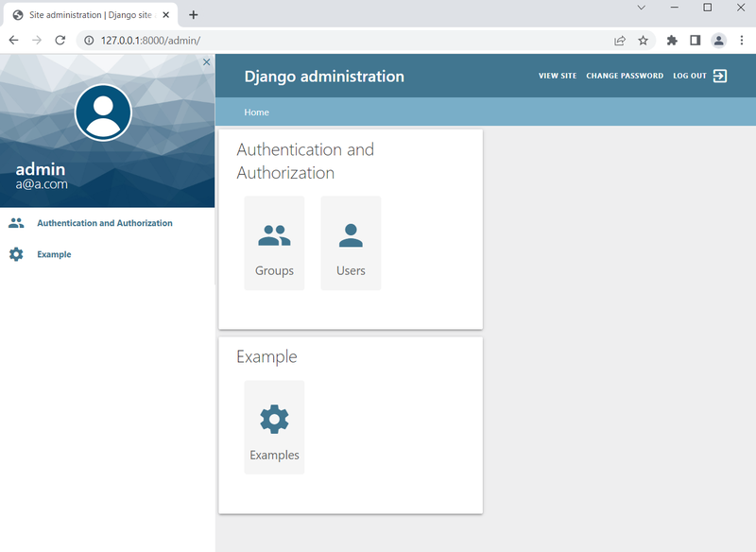Screen dimensions: 756x552
Task: Open the Chrome three-dot menu
Action: (742, 41)
